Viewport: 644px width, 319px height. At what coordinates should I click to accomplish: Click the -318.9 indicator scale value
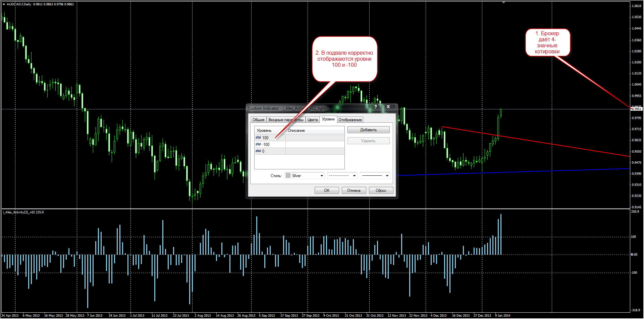click(636, 310)
